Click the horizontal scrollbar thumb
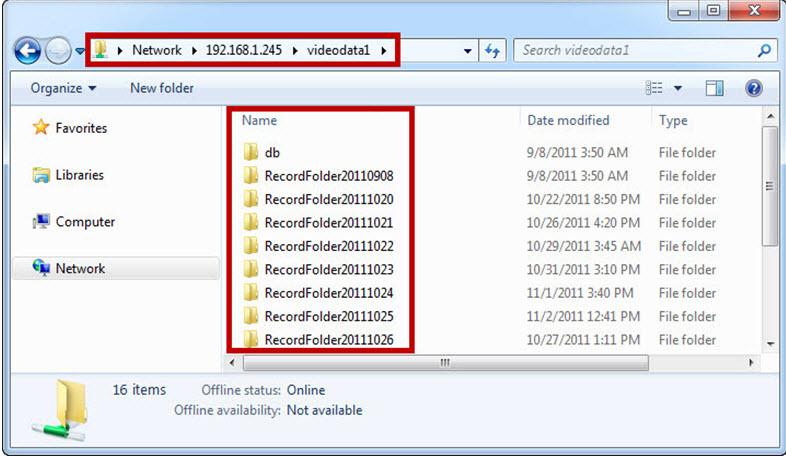The width and height of the screenshot is (786, 456). pos(445,362)
